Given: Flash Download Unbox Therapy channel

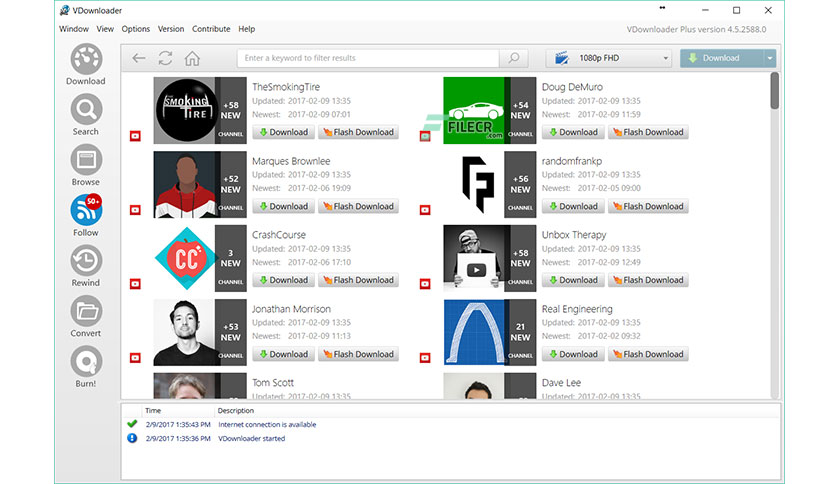Looking at the screenshot, I should tap(648, 280).
